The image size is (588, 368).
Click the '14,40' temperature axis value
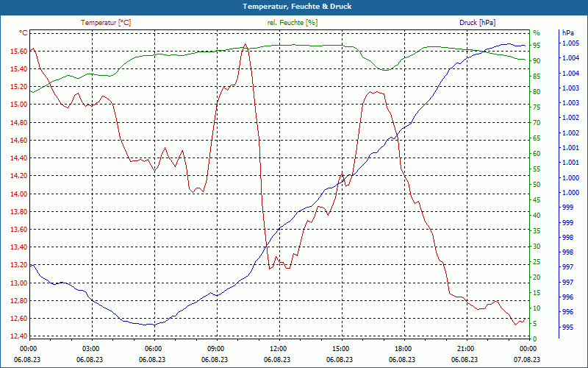tap(18, 158)
